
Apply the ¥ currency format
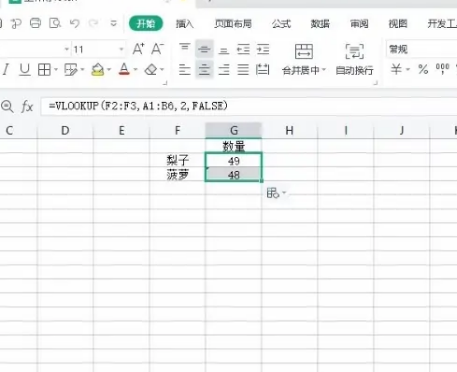click(396, 70)
